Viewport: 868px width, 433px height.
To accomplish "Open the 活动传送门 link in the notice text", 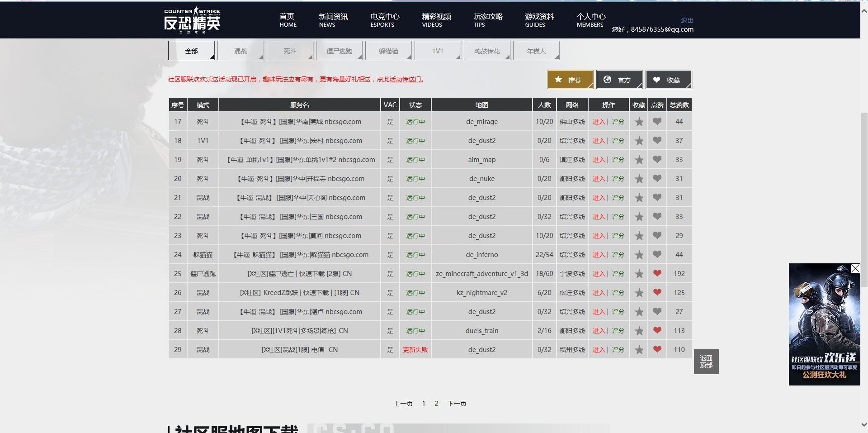I will [405, 79].
